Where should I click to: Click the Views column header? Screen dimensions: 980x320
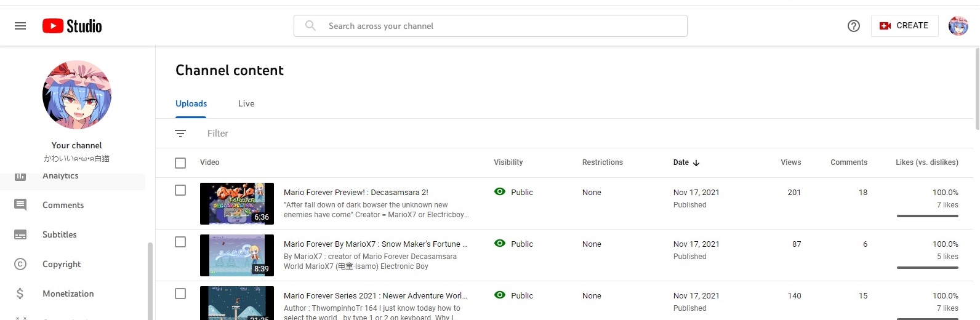click(791, 162)
